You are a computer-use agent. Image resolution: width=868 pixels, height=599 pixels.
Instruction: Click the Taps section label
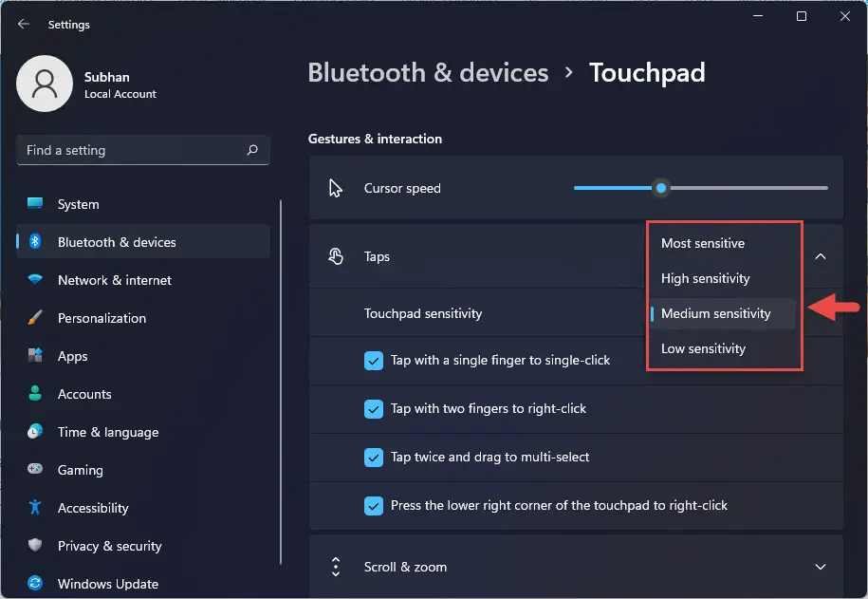pyautogui.click(x=377, y=256)
